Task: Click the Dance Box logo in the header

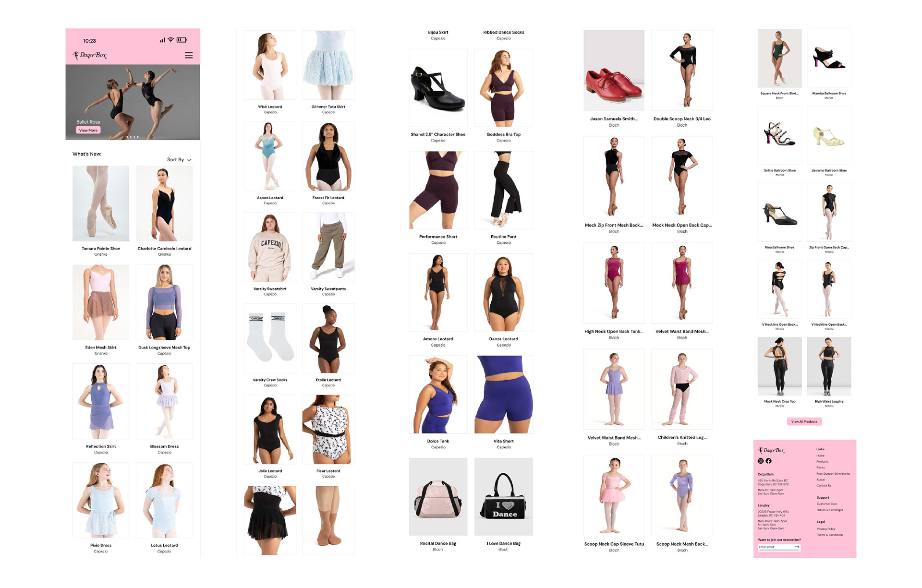Action: pyautogui.click(x=90, y=56)
